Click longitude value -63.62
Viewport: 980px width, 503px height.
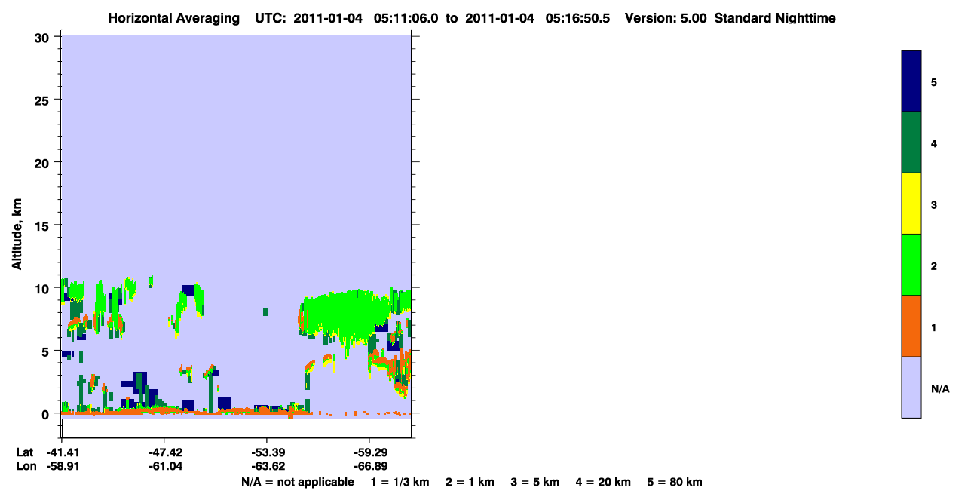267,466
